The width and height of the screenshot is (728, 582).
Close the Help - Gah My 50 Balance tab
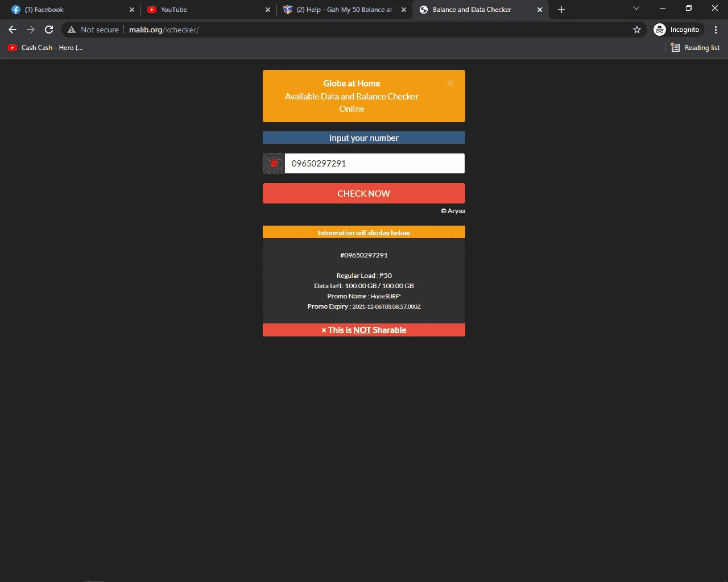(x=404, y=10)
